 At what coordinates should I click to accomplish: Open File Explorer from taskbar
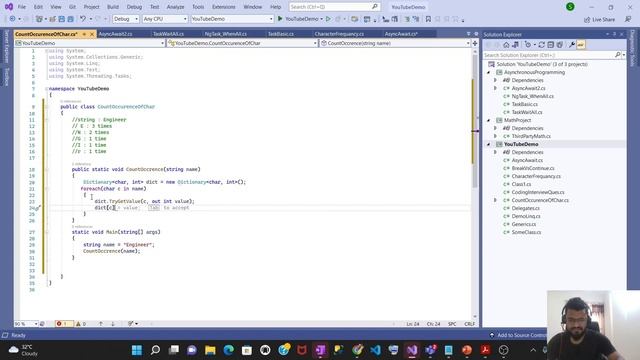point(210,350)
